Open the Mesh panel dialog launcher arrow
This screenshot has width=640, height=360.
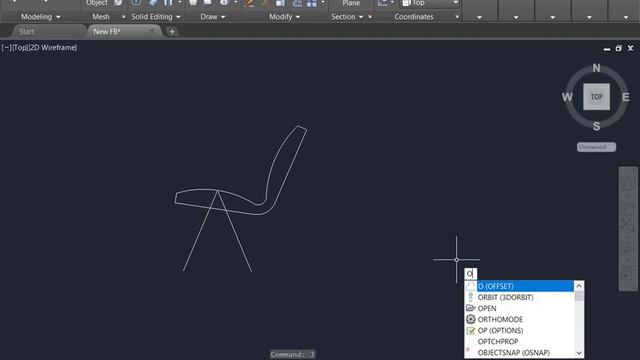pos(123,17)
